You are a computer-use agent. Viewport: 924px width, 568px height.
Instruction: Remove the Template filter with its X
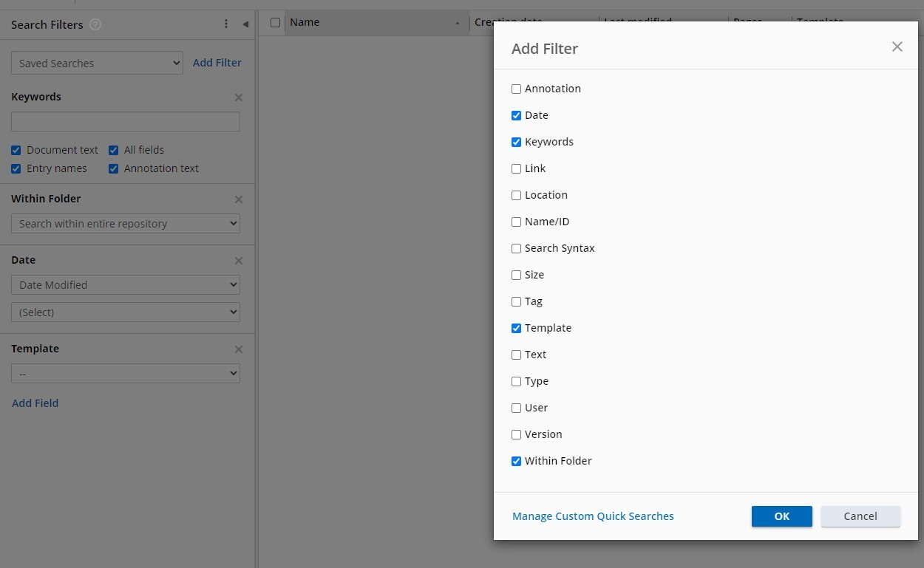[x=238, y=349]
